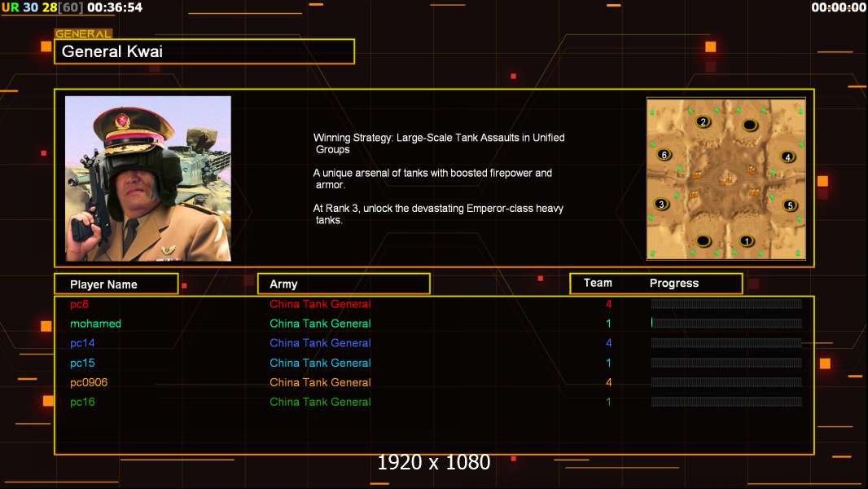
Task: Click pc14's loading progress bar
Action: point(726,343)
